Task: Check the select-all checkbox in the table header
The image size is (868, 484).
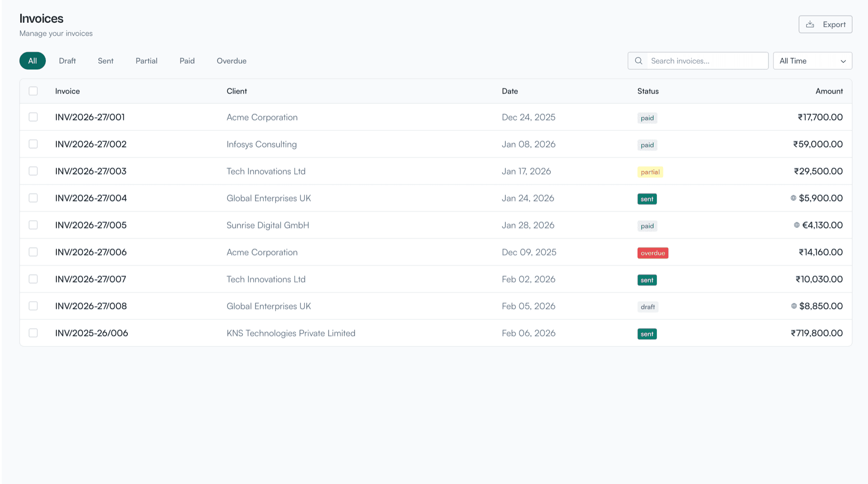Action: click(33, 91)
